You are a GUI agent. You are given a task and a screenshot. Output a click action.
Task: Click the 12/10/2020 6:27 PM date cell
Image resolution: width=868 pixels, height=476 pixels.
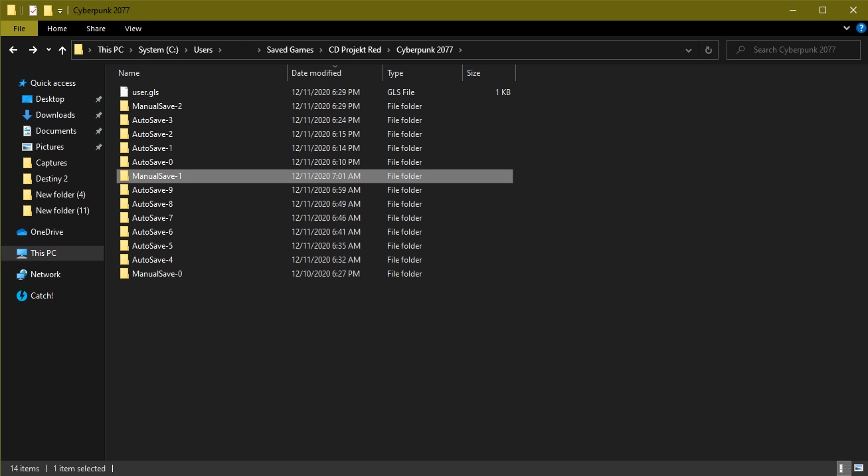(325, 274)
